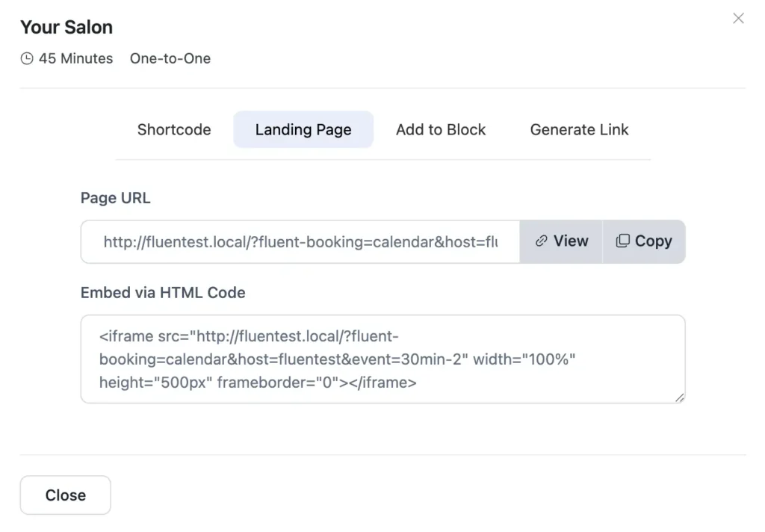The height and width of the screenshot is (532, 765).
Task: Click the X icon to dismiss the dialog
Action: (x=738, y=18)
